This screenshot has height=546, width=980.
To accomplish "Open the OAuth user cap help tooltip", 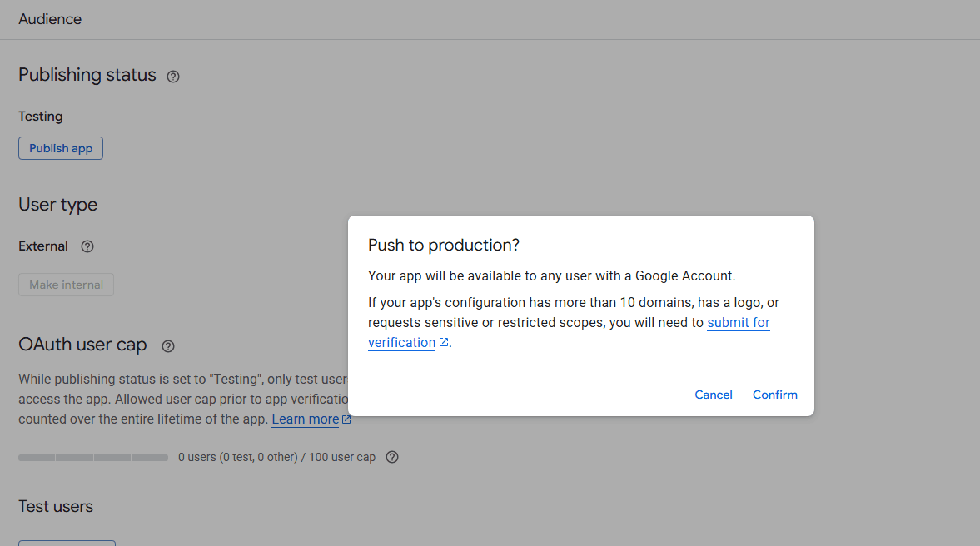I will [x=167, y=346].
